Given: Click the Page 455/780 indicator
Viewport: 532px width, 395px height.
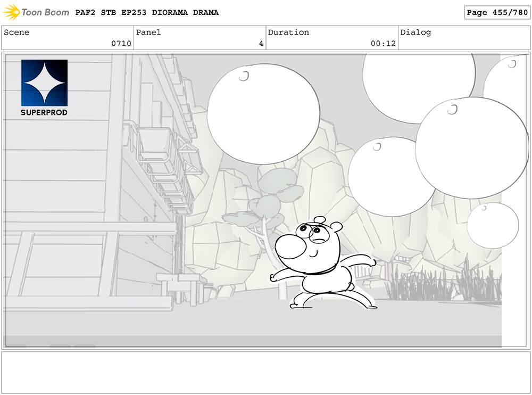Looking at the screenshot, I should pyautogui.click(x=497, y=13).
